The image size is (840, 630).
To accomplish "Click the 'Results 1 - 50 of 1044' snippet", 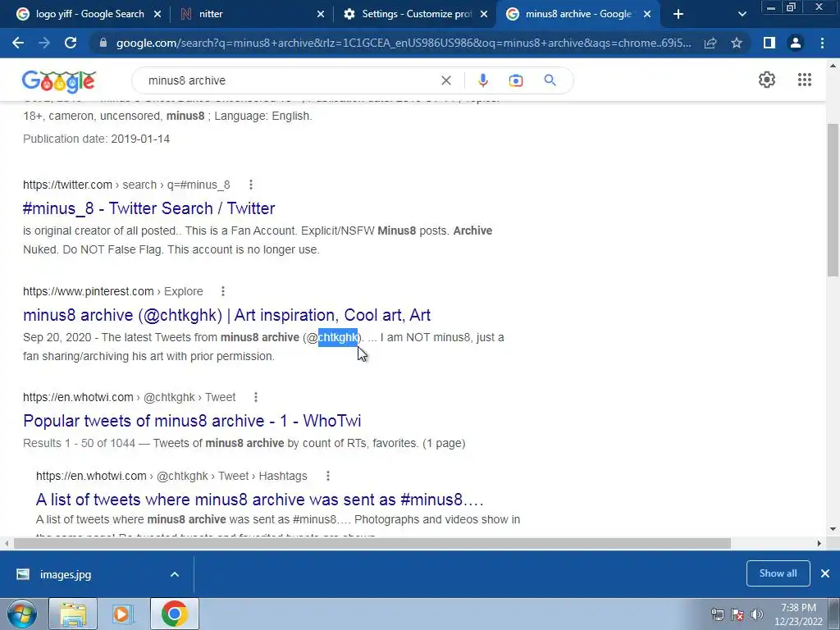I will coord(244,444).
